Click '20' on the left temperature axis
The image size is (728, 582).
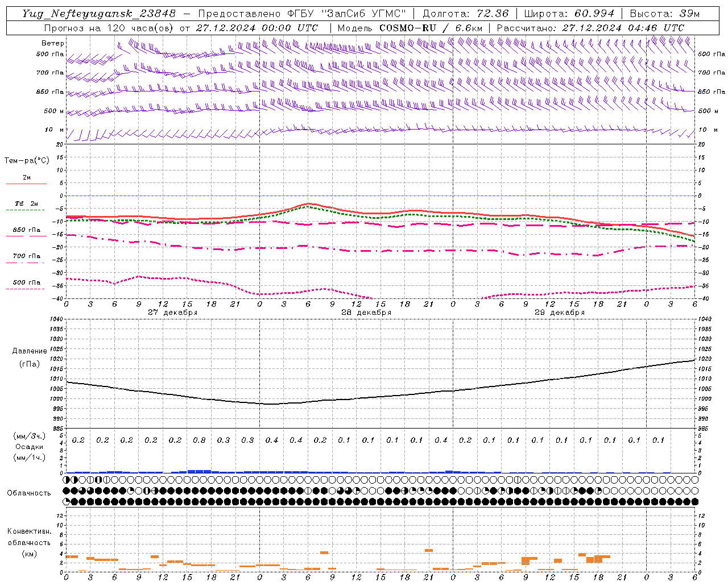click(x=60, y=144)
